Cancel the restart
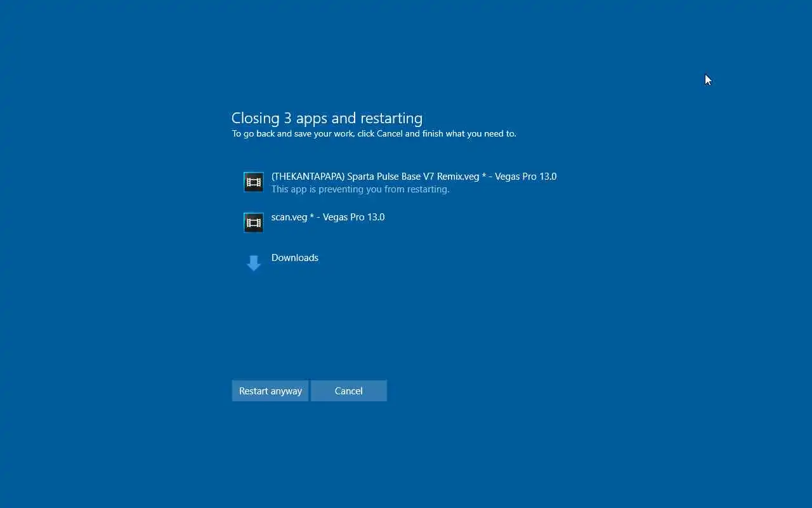The height and width of the screenshot is (508, 812). pos(348,391)
